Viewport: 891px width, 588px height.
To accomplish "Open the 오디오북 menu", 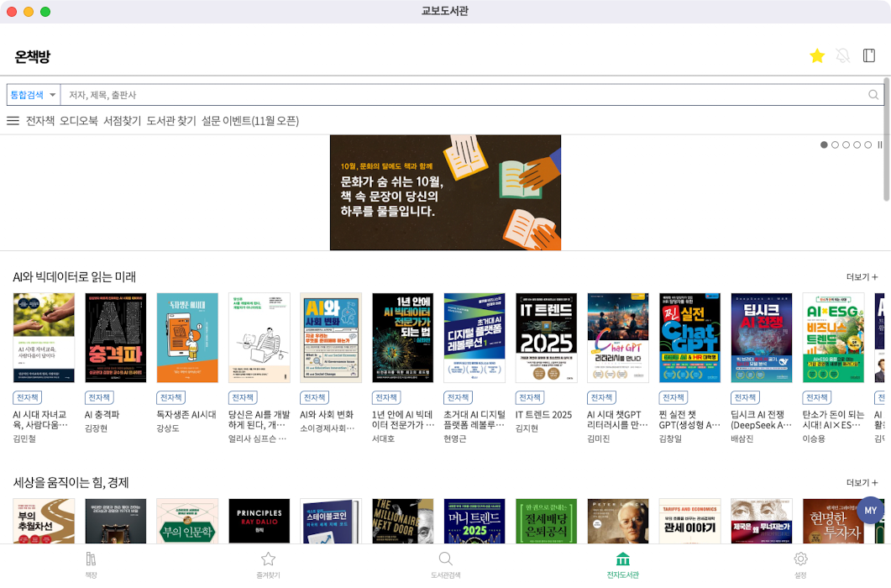I will pos(79,121).
